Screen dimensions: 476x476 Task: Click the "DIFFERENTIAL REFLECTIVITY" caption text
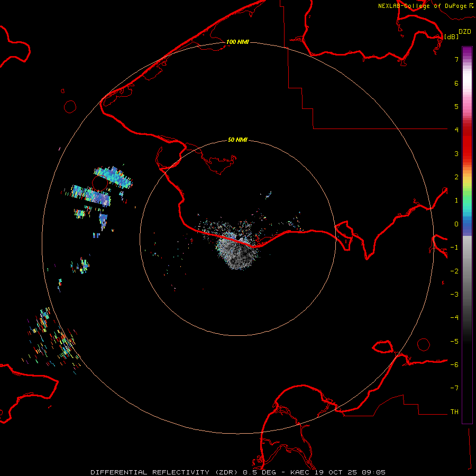coord(150,472)
